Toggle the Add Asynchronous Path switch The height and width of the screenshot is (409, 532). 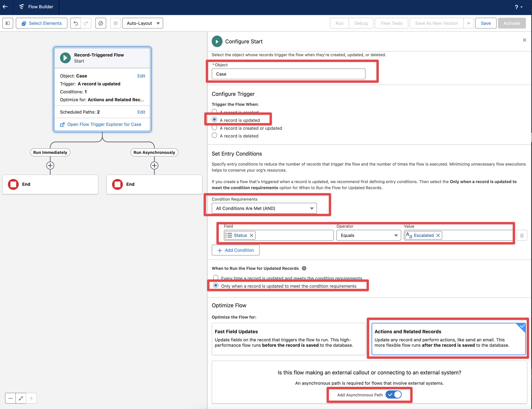393,395
